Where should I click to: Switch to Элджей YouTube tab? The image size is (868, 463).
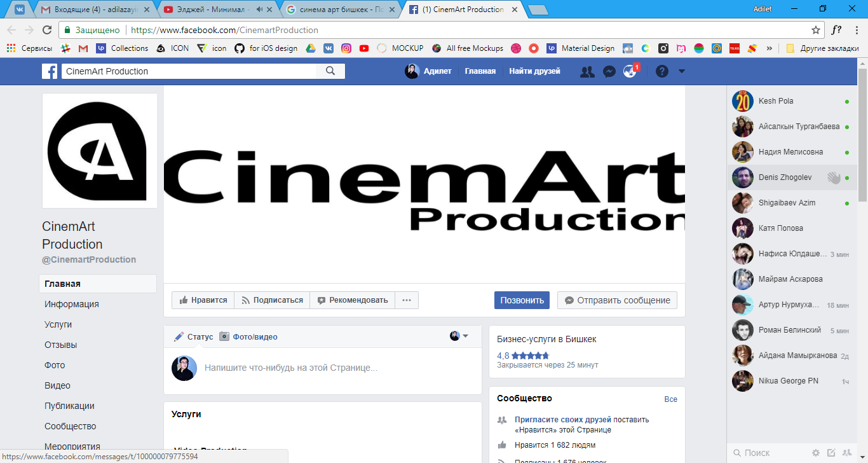pos(216,10)
